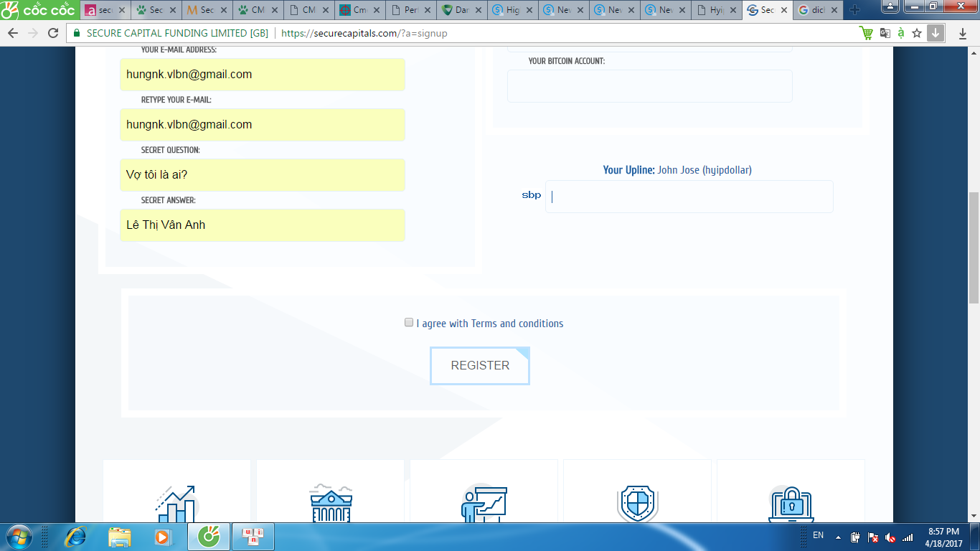Click the network signal tray icon
980x551 pixels.
(908, 537)
